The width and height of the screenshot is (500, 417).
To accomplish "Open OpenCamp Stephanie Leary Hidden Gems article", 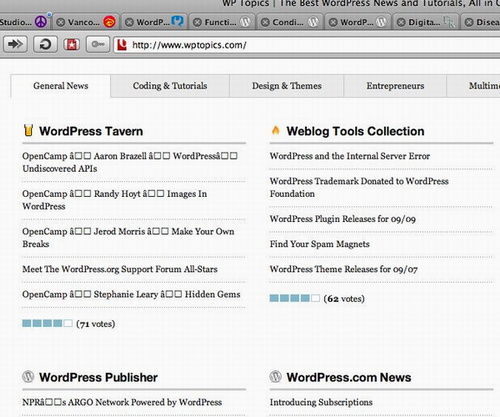I will 131,294.
